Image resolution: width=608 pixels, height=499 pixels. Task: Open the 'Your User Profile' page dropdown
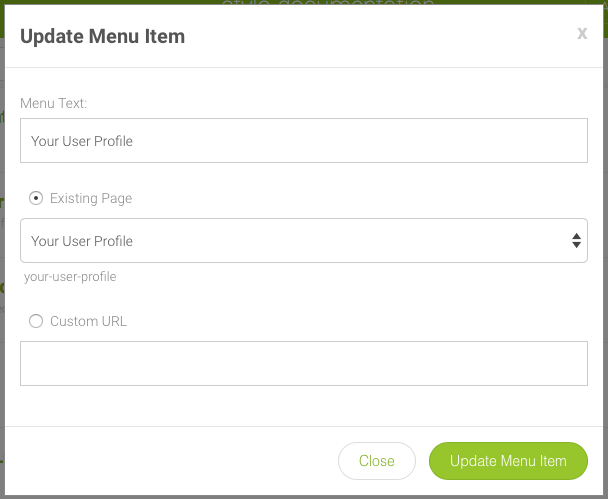pyautogui.click(x=303, y=241)
